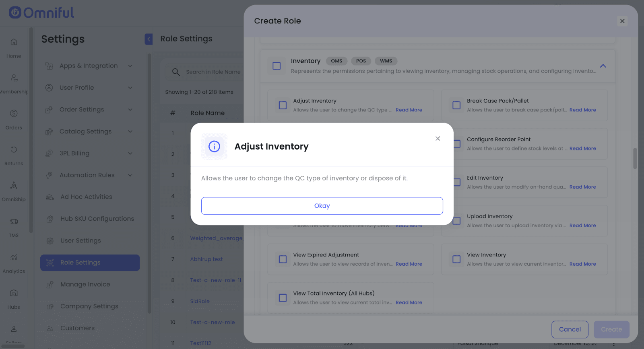Viewport: 644px width, 349px height.
Task: Go to OmniShip via sidebar icon
Action: 14,185
